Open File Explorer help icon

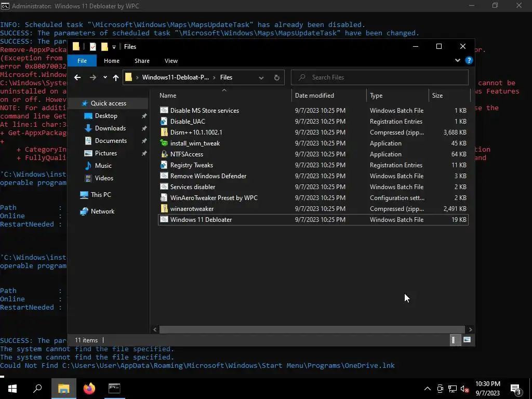(x=469, y=60)
